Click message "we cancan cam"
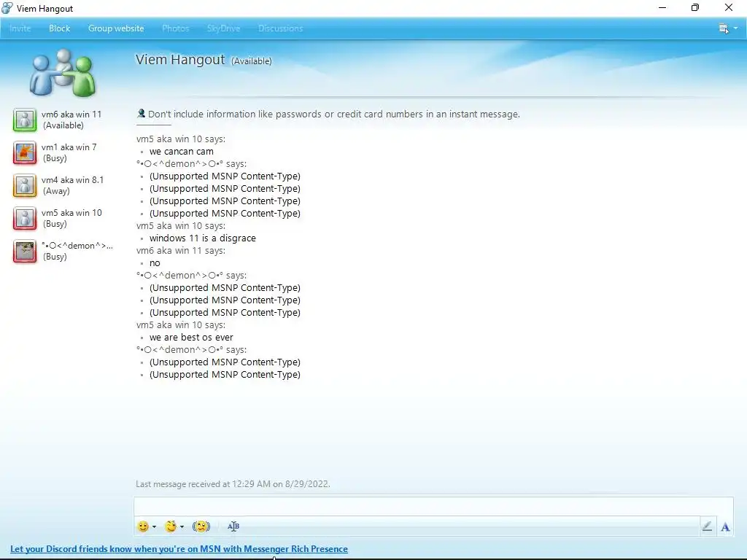The height and width of the screenshot is (560, 747). [182, 152]
